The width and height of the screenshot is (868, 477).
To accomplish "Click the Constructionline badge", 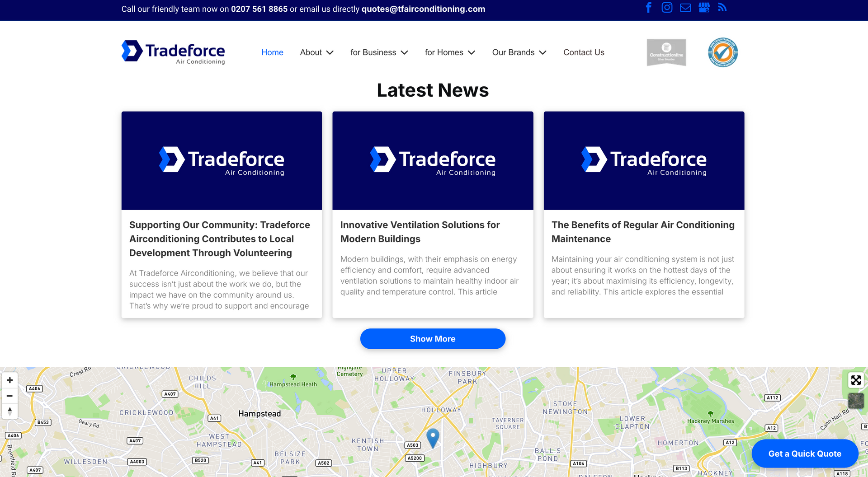I will click(666, 52).
